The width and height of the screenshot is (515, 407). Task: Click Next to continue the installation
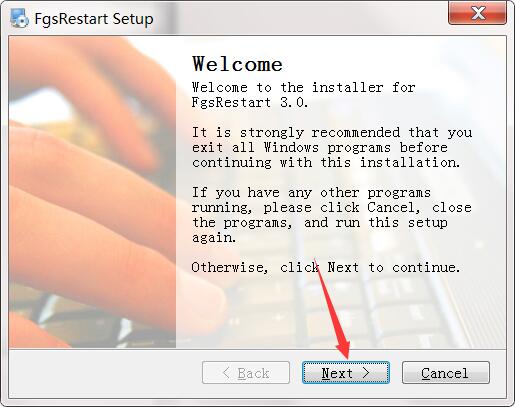click(346, 373)
